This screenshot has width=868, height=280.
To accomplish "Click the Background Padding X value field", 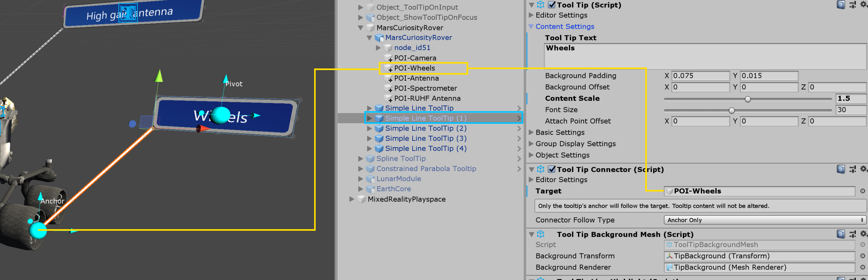I will [701, 75].
